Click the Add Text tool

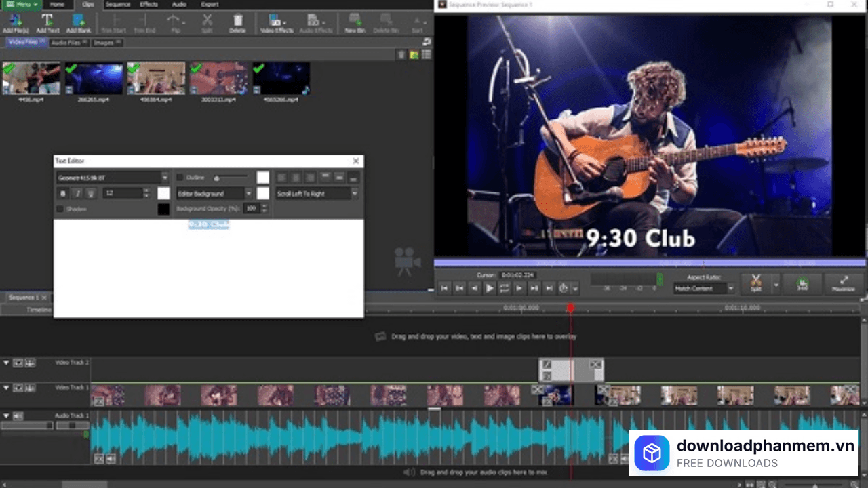(x=47, y=23)
